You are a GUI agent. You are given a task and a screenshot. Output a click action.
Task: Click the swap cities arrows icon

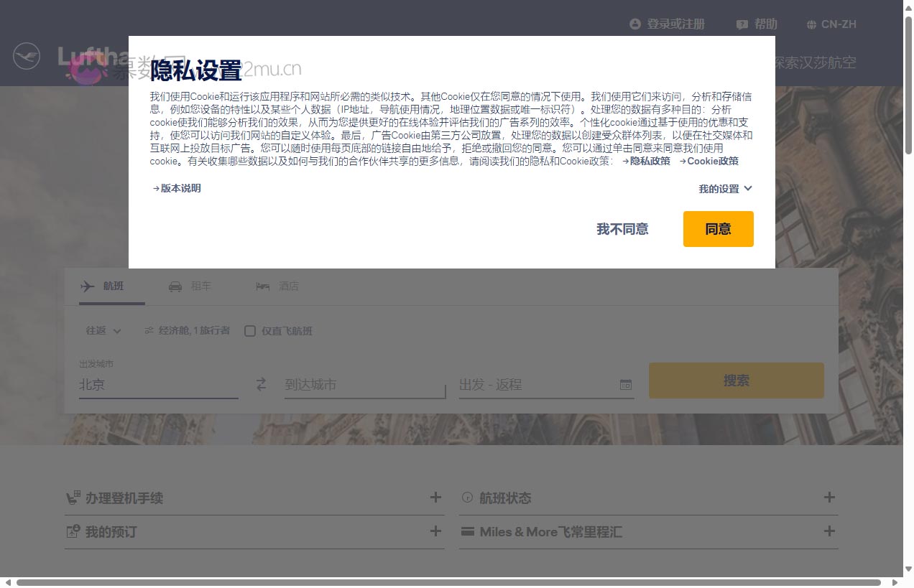pyautogui.click(x=261, y=385)
